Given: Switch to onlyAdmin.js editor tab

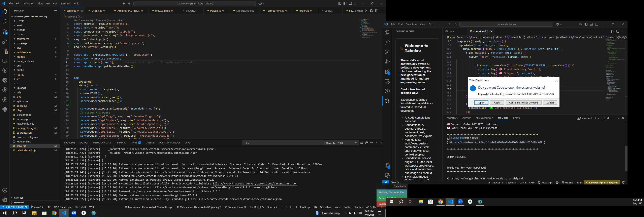Looking at the screenshot, I should [163, 11].
